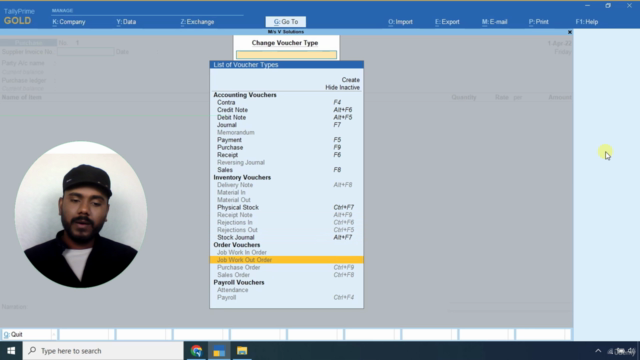Select the Material In voucher type

(x=286, y=192)
